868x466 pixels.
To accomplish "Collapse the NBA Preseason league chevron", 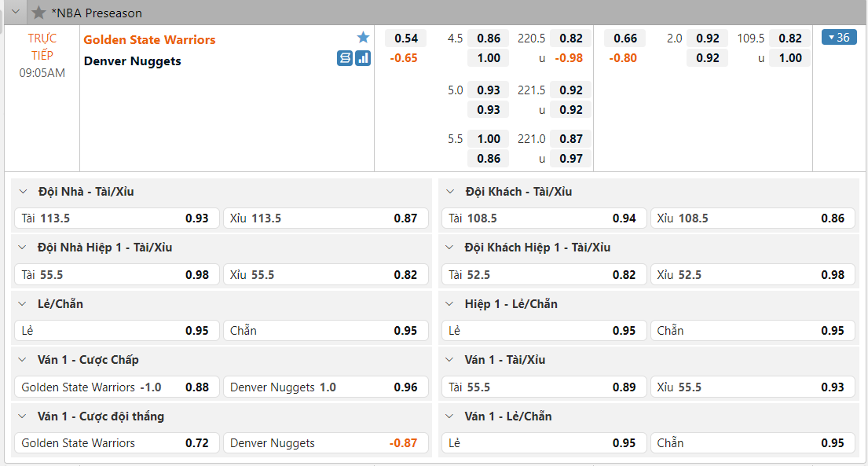I will 15,13.
